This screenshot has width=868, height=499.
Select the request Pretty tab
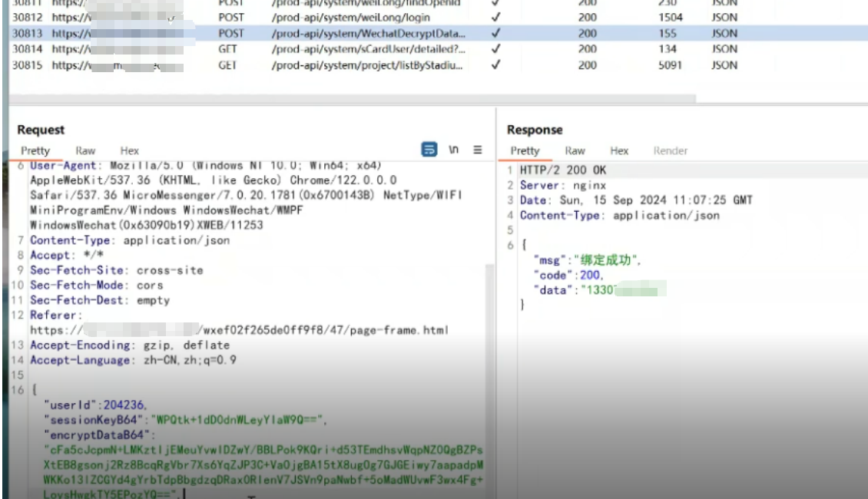(x=35, y=150)
